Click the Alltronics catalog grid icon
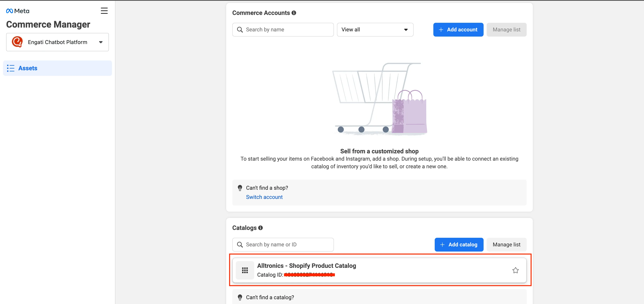The height and width of the screenshot is (304, 644). [x=245, y=270]
